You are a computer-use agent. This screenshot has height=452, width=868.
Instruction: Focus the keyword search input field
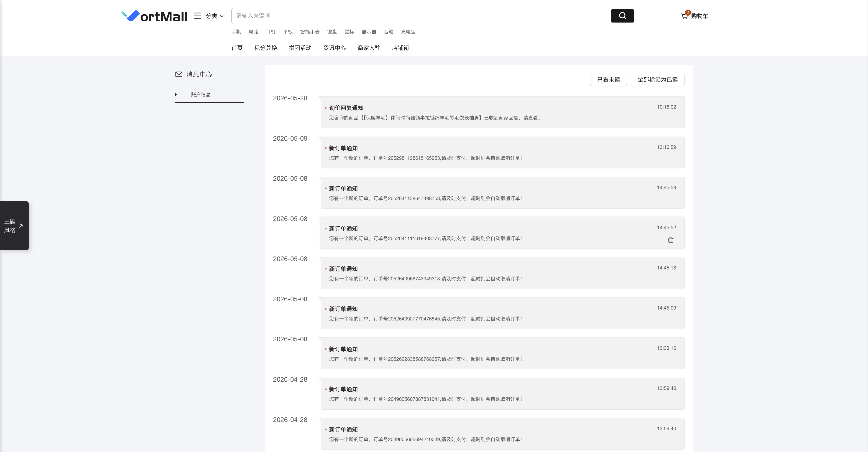click(421, 16)
